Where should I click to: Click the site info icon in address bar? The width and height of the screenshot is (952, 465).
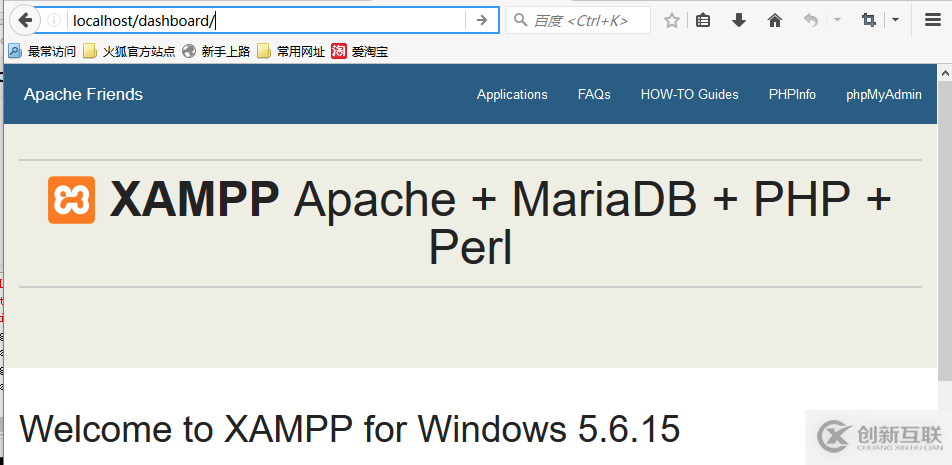(x=54, y=20)
